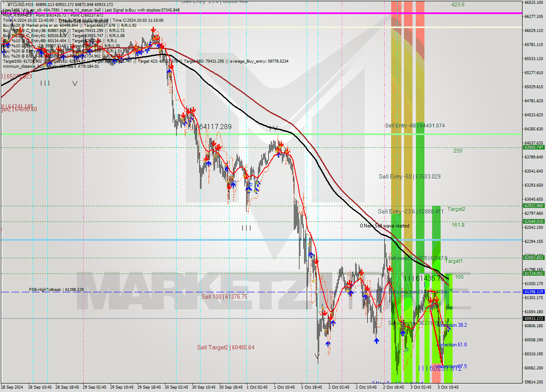
Task: Click the 63045.650 price axis label
Action: click(x=534, y=199)
